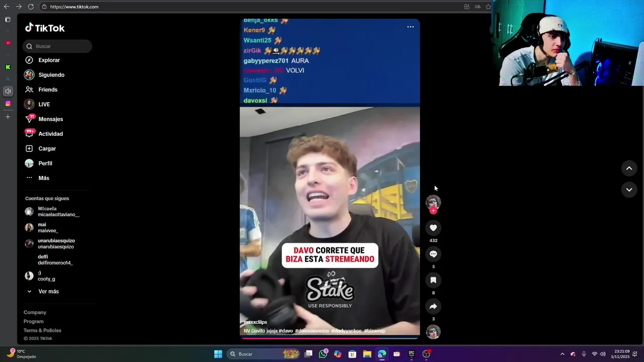This screenshot has width=644, height=362.
Task: Open the Actividad notifications icon
Action: pos(29,133)
